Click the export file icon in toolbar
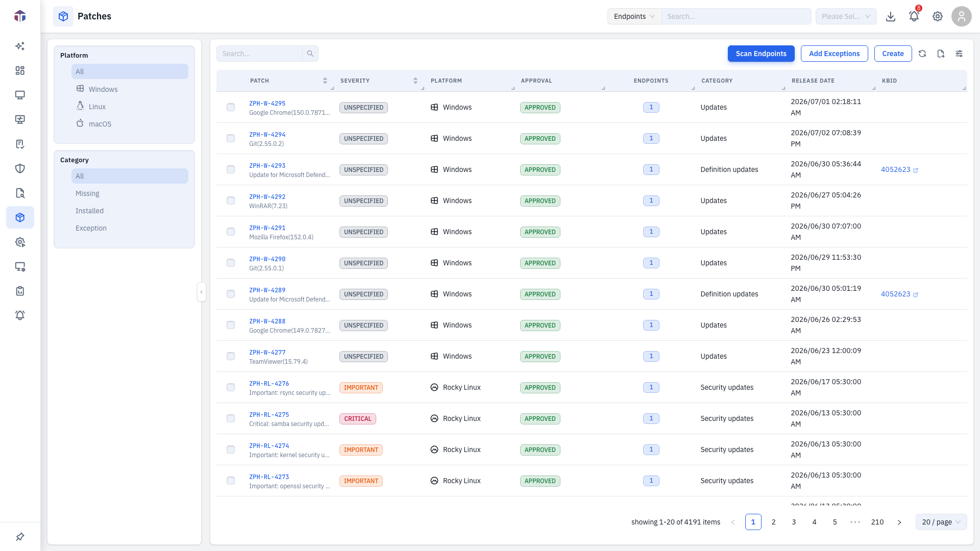This screenshot has width=980, height=551. tap(941, 54)
